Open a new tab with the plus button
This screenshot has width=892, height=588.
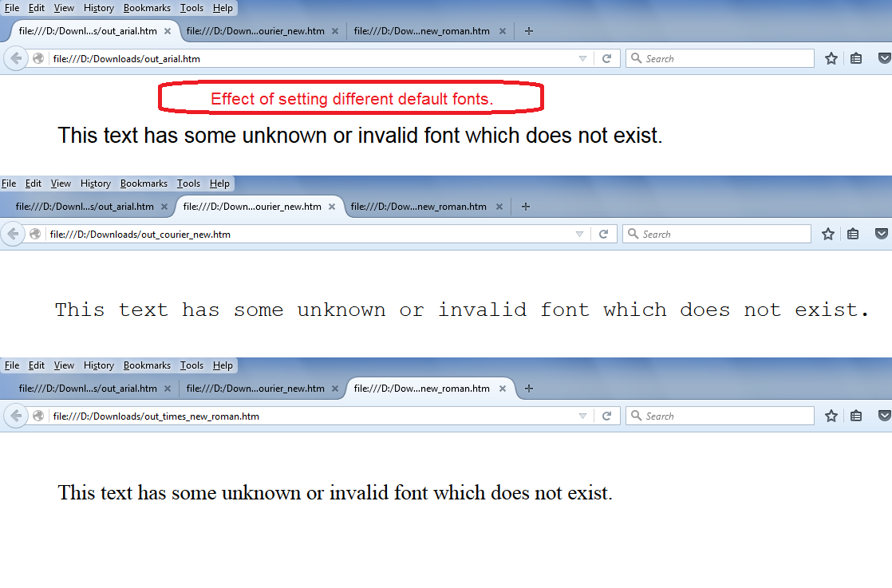pyautogui.click(x=528, y=30)
